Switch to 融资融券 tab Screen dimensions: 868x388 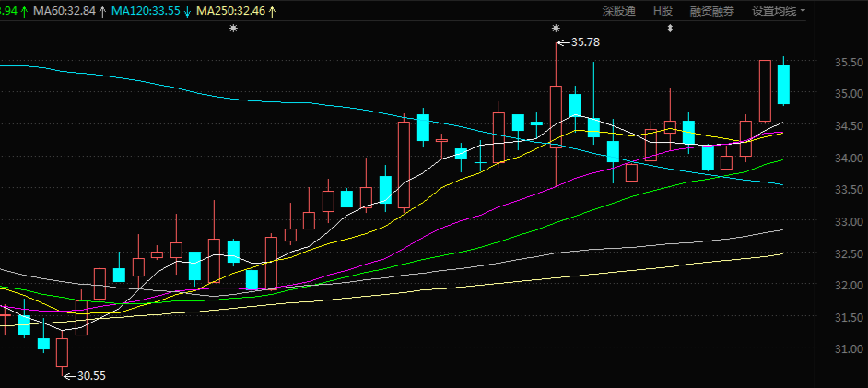pyautogui.click(x=712, y=10)
